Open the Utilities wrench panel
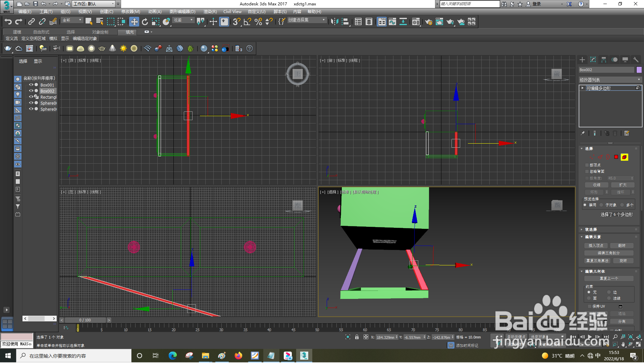The height and width of the screenshot is (363, 644). 636,60
